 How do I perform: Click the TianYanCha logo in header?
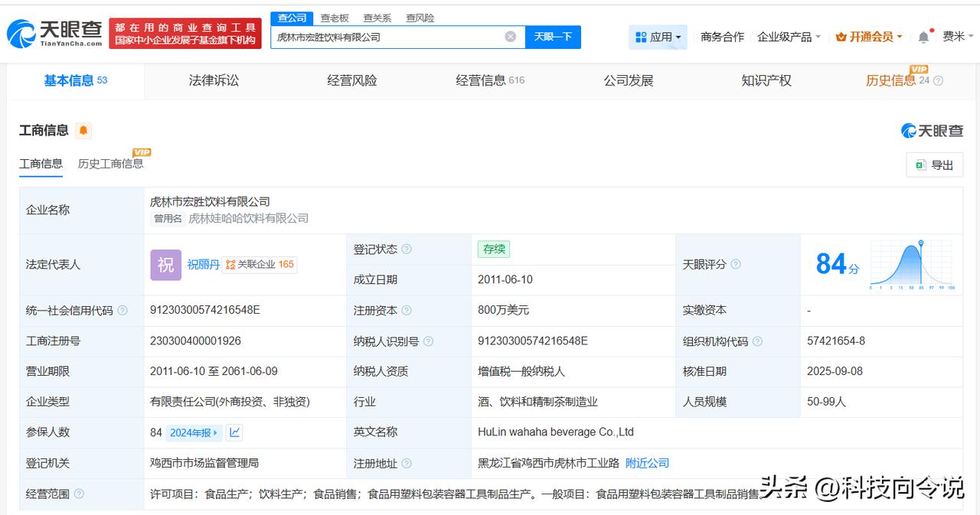point(54,33)
